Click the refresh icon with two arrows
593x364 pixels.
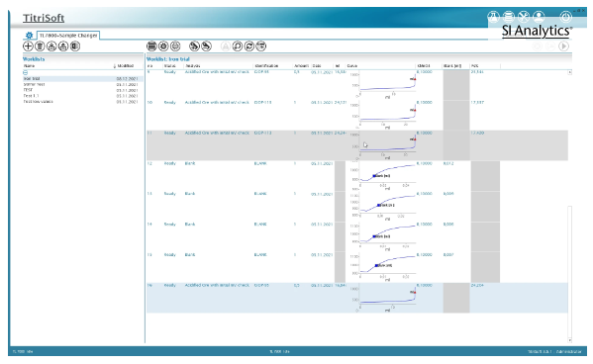coord(249,46)
